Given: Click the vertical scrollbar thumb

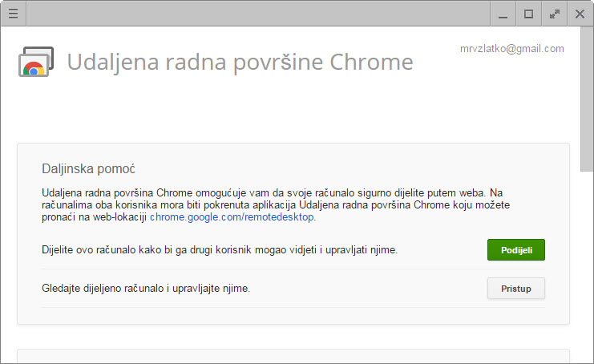Looking at the screenshot, I should pyautogui.click(x=587, y=99).
